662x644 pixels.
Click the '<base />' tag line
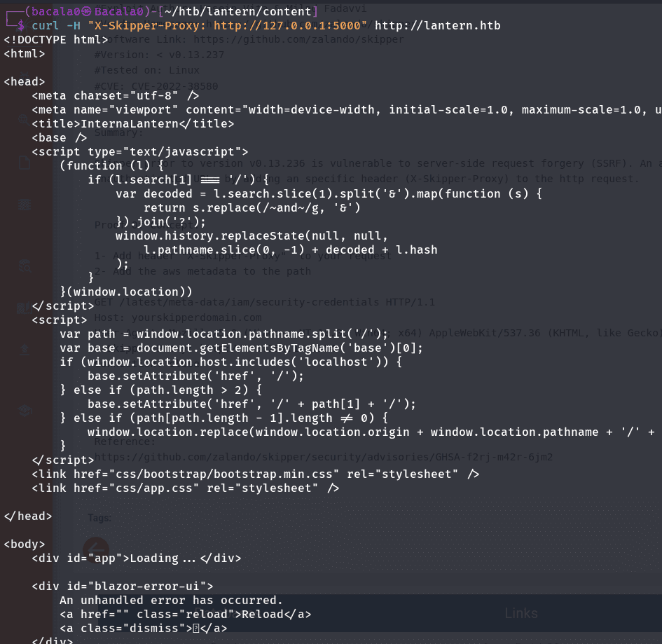coord(59,137)
